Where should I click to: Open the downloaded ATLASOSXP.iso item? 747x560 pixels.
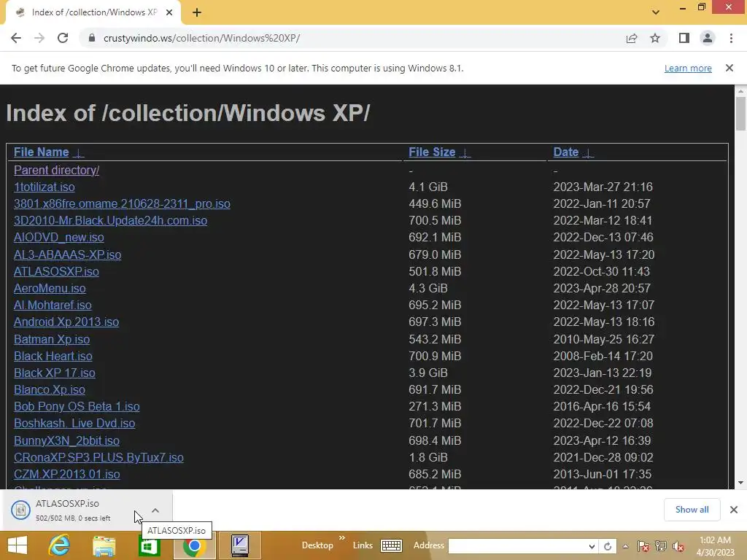click(71, 510)
